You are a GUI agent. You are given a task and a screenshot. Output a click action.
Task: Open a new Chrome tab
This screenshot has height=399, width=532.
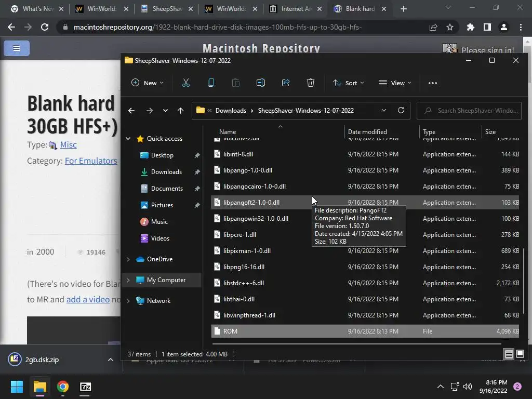tap(403, 9)
